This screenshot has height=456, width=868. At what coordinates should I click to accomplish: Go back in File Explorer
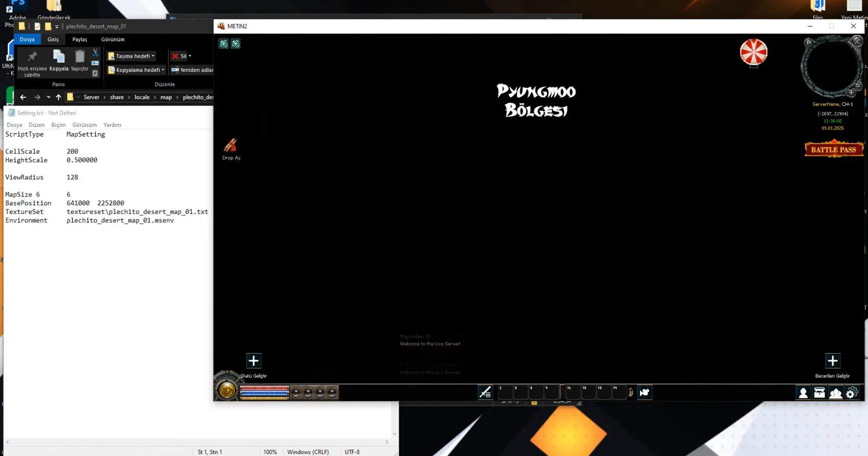click(x=23, y=97)
